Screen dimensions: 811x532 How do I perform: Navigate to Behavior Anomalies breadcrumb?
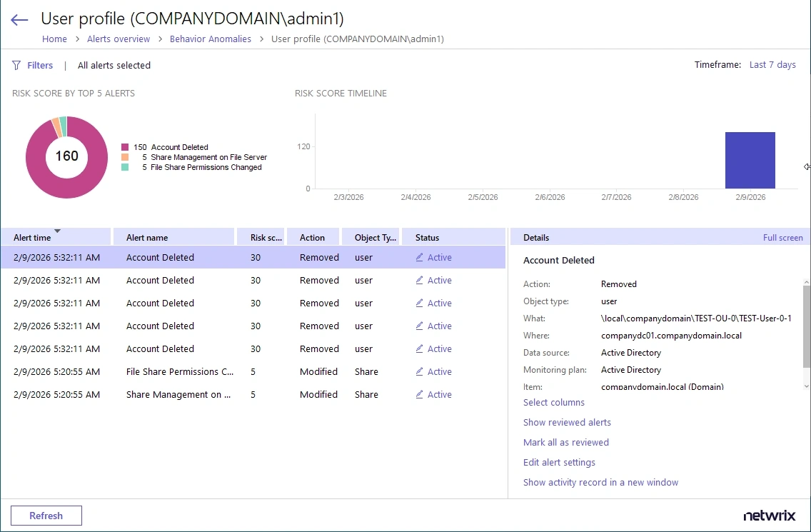[x=210, y=39]
